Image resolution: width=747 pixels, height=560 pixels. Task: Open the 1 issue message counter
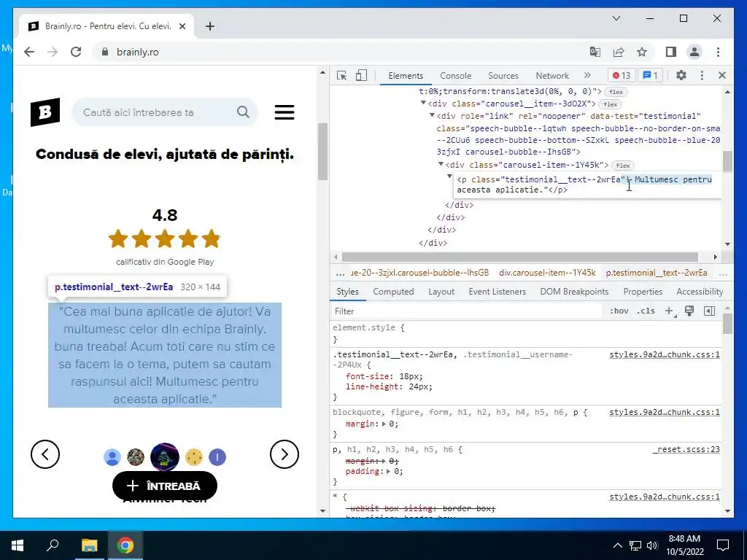tap(650, 75)
